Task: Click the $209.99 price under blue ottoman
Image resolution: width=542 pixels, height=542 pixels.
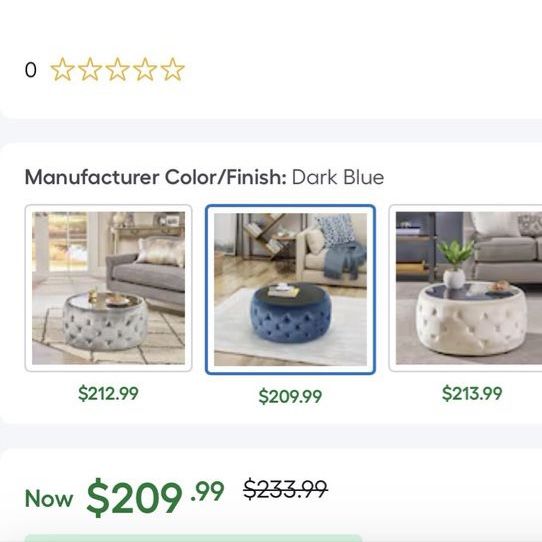Action: point(290,396)
